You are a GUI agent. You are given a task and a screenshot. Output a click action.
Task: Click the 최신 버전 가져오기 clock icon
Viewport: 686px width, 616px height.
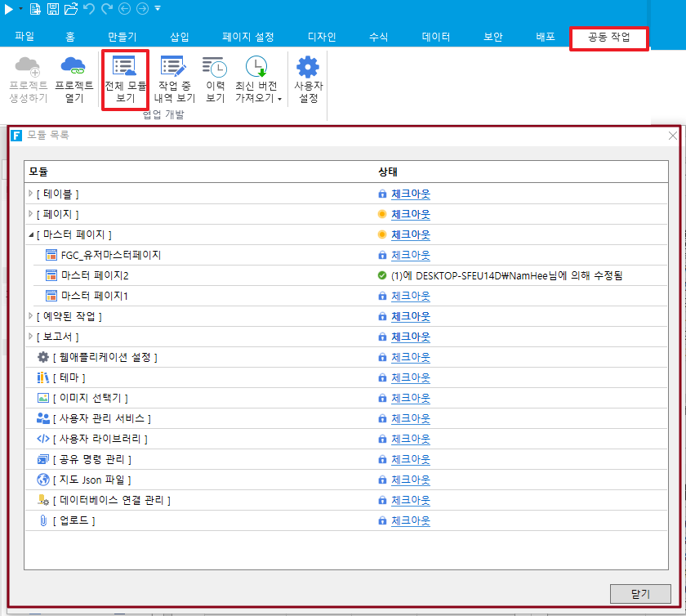point(256,67)
